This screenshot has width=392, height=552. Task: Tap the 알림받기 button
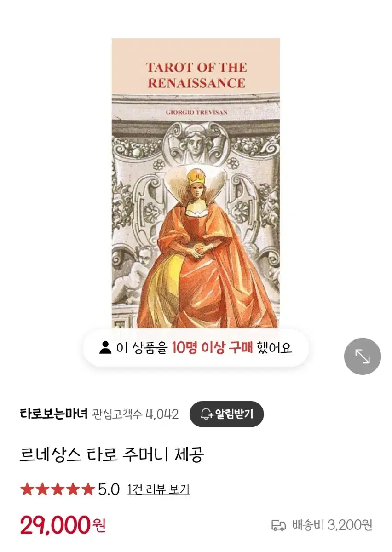tap(226, 414)
